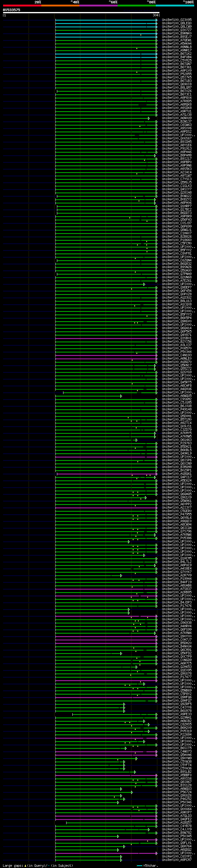Select hit label UniRef100_A7R8D5
This screenshot has width=197, height=868.
point(176,101)
